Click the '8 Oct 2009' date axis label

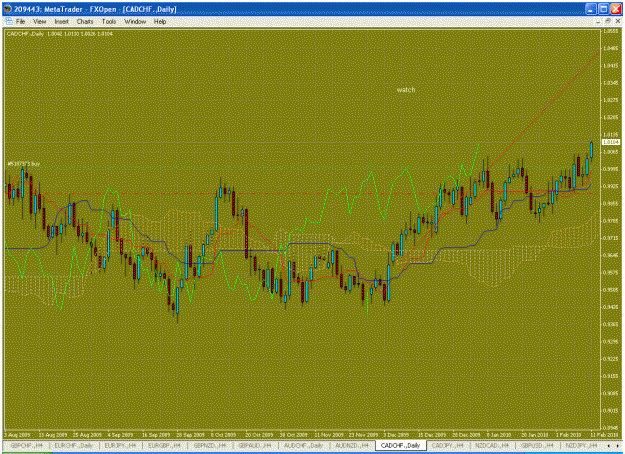(x=223, y=434)
